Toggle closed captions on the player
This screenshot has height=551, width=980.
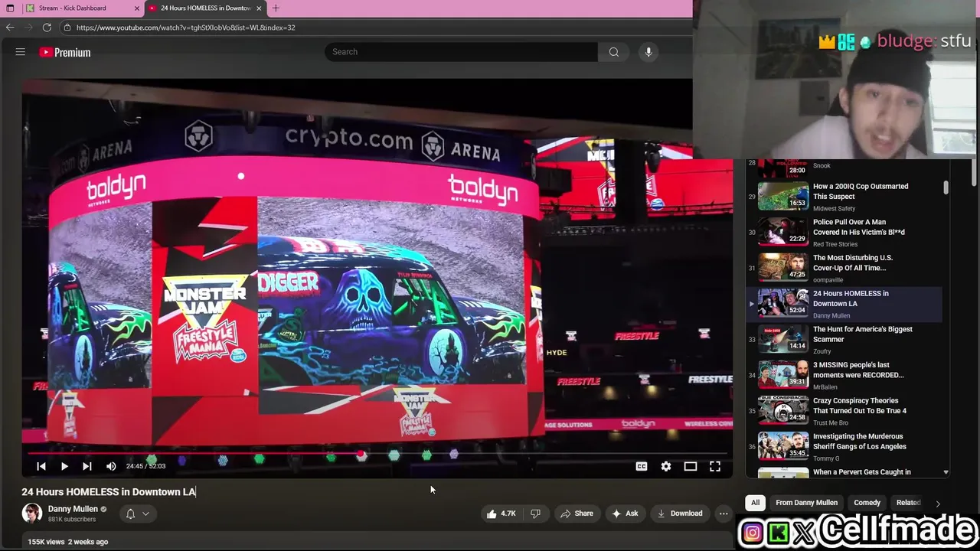point(642,466)
